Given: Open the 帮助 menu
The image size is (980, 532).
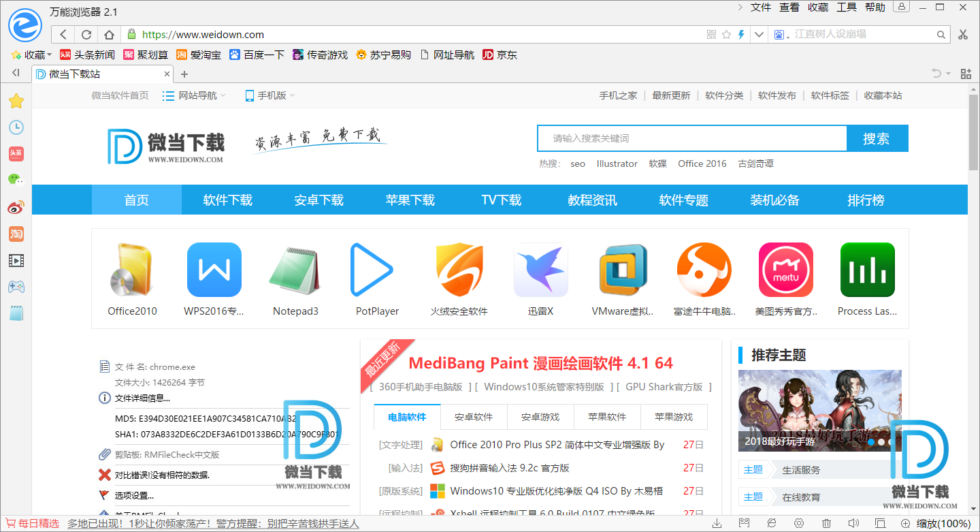Looking at the screenshot, I should click(x=875, y=7).
